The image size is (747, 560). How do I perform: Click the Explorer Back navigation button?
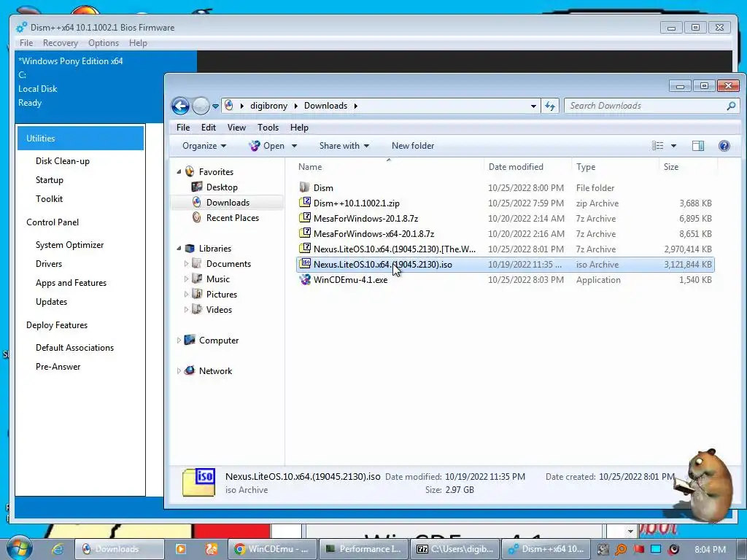pyautogui.click(x=180, y=106)
